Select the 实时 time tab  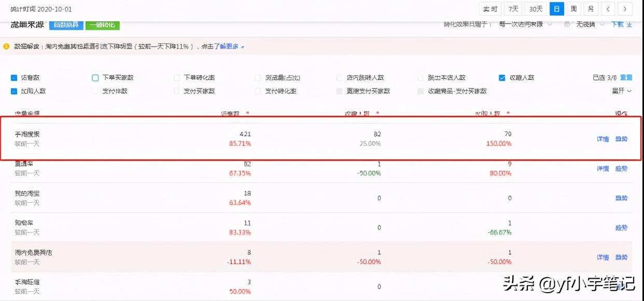(x=489, y=8)
